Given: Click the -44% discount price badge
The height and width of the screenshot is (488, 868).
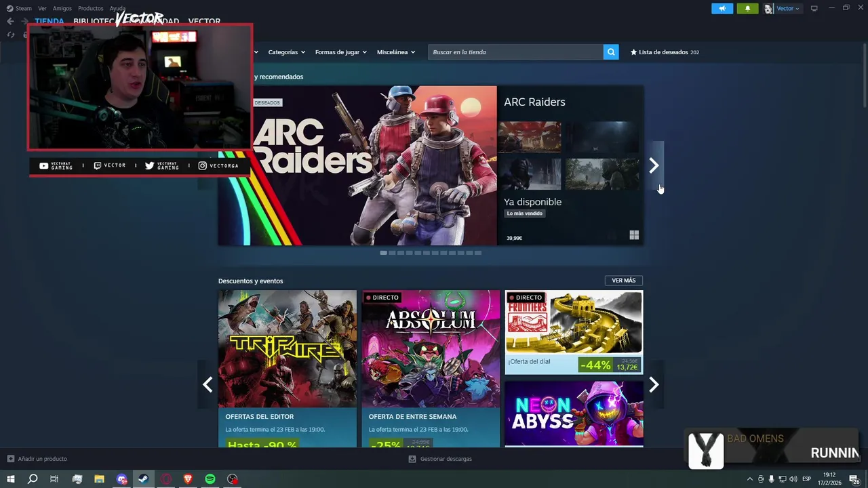Looking at the screenshot, I should 595,365.
